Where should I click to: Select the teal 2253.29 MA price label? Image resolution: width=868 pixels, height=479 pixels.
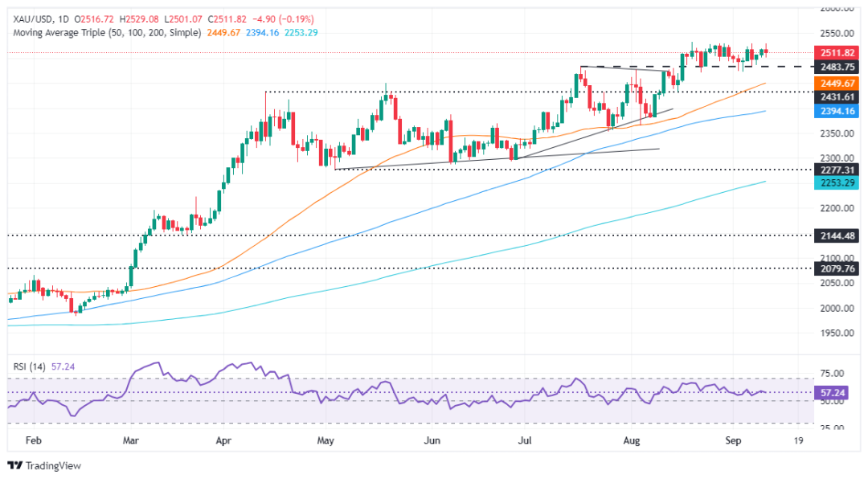pyautogui.click(x=837, y=184)
